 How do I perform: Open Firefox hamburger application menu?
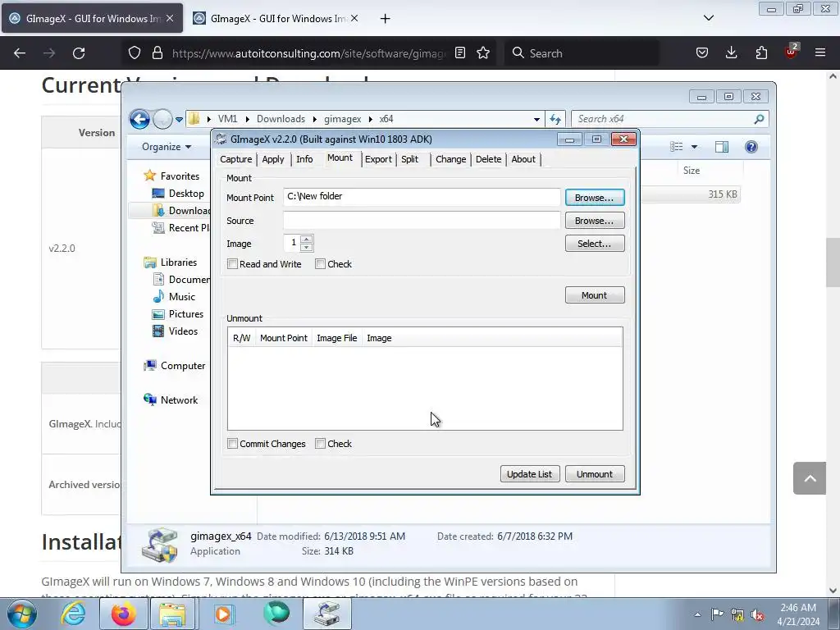[820, 53]
